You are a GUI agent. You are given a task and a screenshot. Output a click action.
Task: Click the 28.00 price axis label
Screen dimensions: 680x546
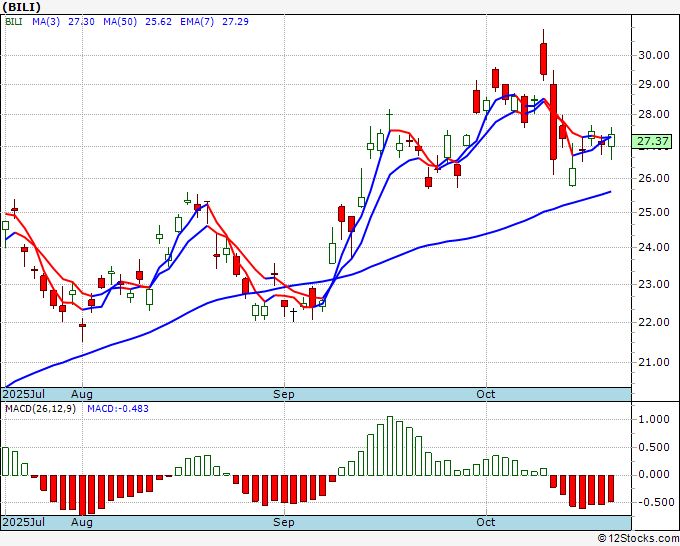point(654,114)
